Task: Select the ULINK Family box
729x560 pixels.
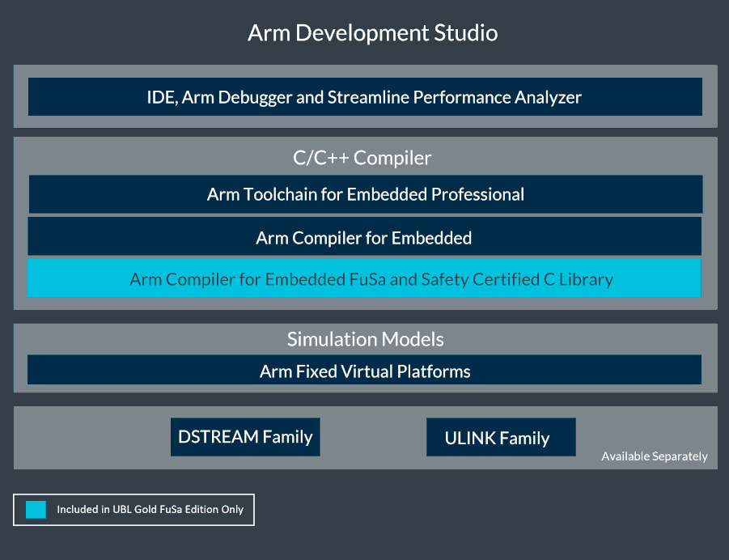Action: pyautogui.click(x=501, y=437)
